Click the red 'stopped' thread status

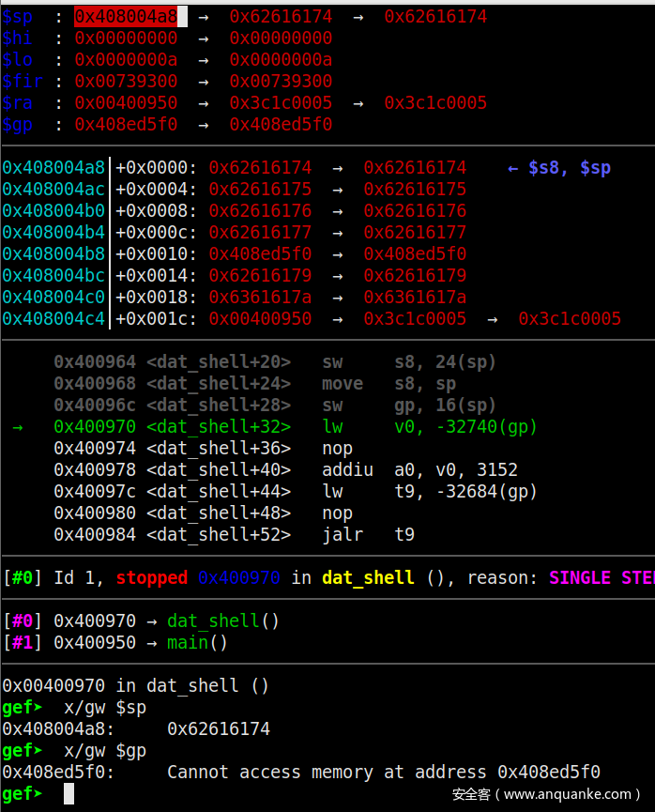click(x=152, y=578)
